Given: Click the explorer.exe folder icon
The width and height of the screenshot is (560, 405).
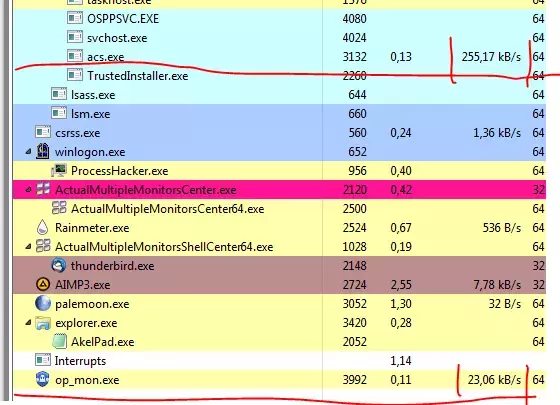Looking at the screenshot, I should point(43,323).
